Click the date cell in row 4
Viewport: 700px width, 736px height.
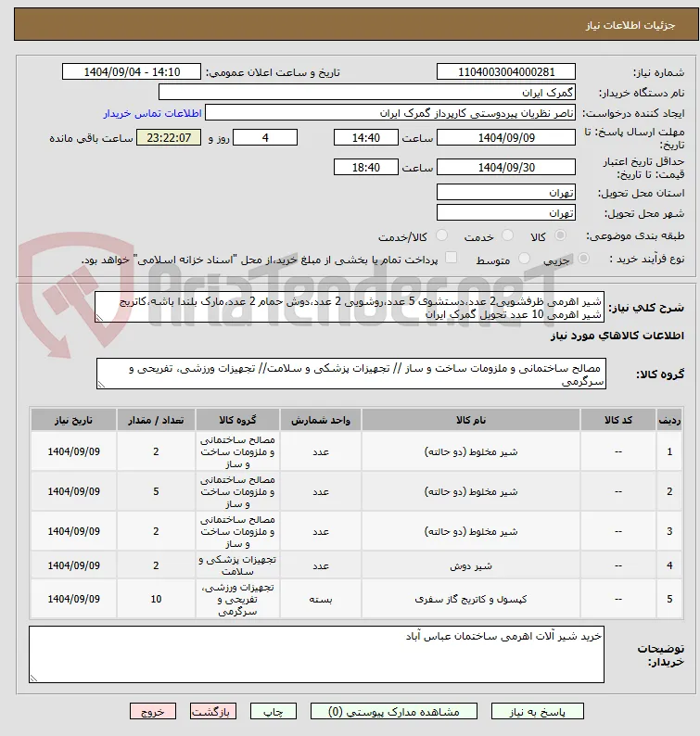click(x=74, y=565)
